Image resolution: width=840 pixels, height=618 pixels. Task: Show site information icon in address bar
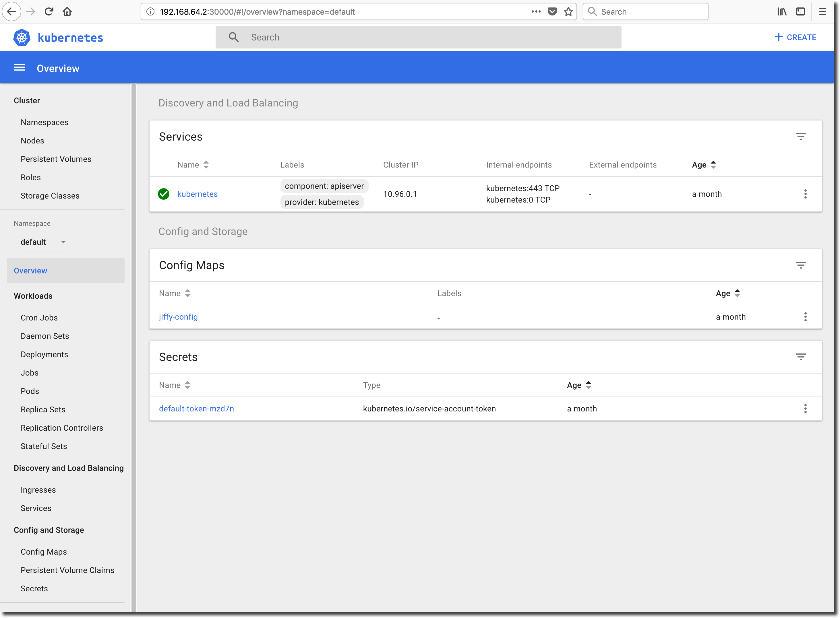point(150,11)
